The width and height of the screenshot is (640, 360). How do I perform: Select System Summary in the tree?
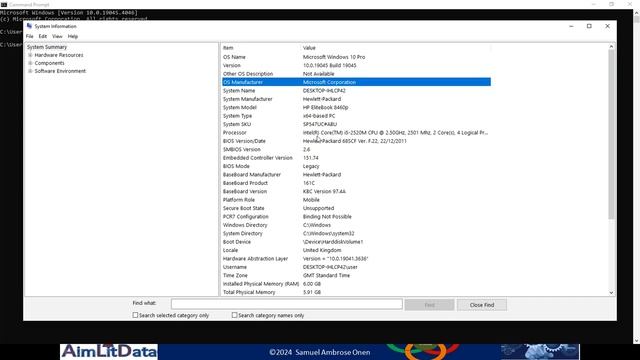pyautogui.click(x=47, y=47)
